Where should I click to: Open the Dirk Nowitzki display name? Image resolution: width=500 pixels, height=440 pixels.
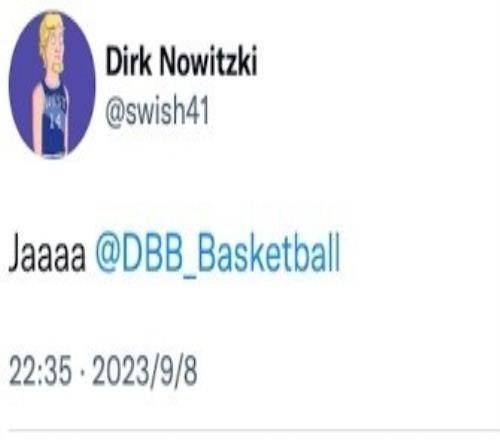click(x=181, y=61)
